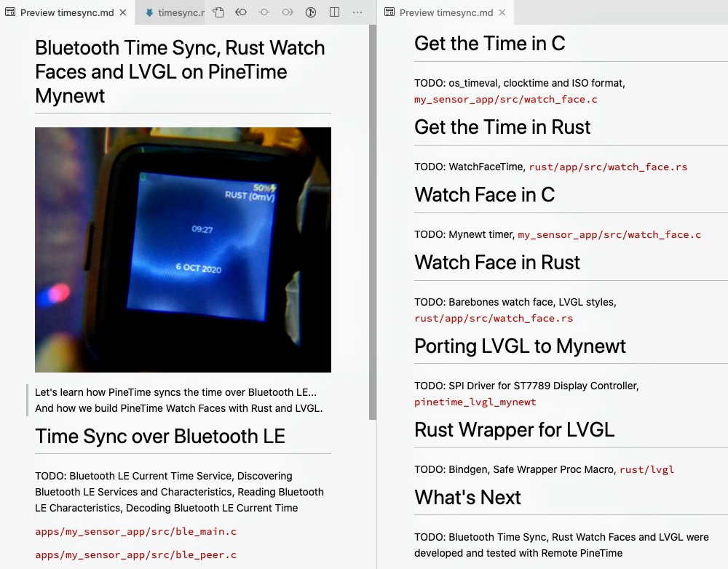The image size is (728, 569).
Task: Click the markdown preview icon on left tab
Action: pos(10,12)
